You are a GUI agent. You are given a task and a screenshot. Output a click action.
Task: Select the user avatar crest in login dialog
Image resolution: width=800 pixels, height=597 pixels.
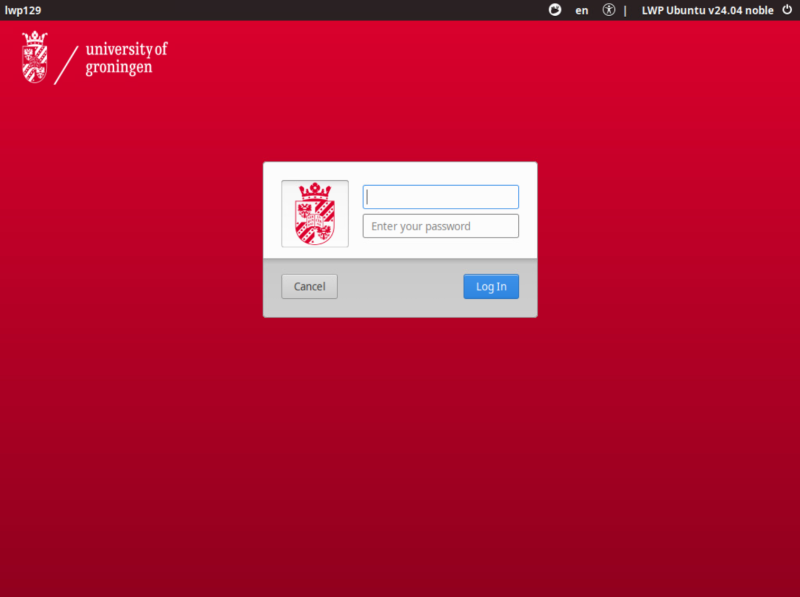(x=315, y=213)
